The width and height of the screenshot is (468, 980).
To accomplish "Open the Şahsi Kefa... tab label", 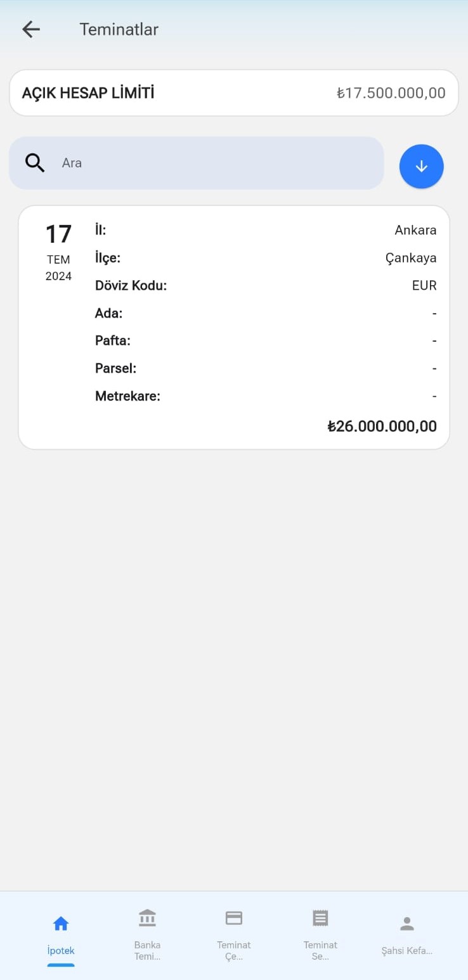I will pyautogui.click(x=407, y=951).
